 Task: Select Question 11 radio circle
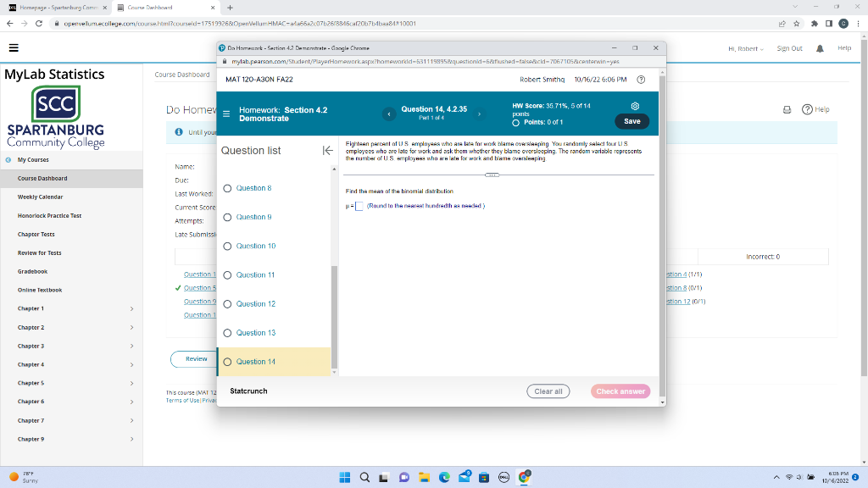[x=227, y=275]
